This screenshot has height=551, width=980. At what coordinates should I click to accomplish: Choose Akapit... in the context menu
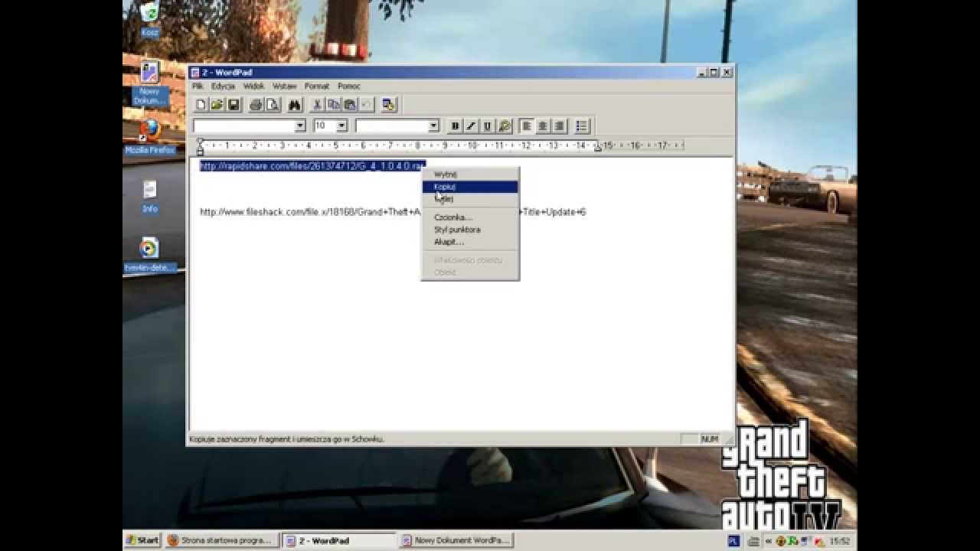click(x=470, y=242)
